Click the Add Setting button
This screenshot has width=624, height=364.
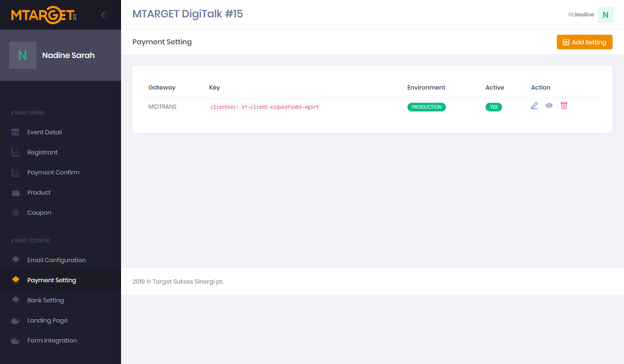pos(584,42)
